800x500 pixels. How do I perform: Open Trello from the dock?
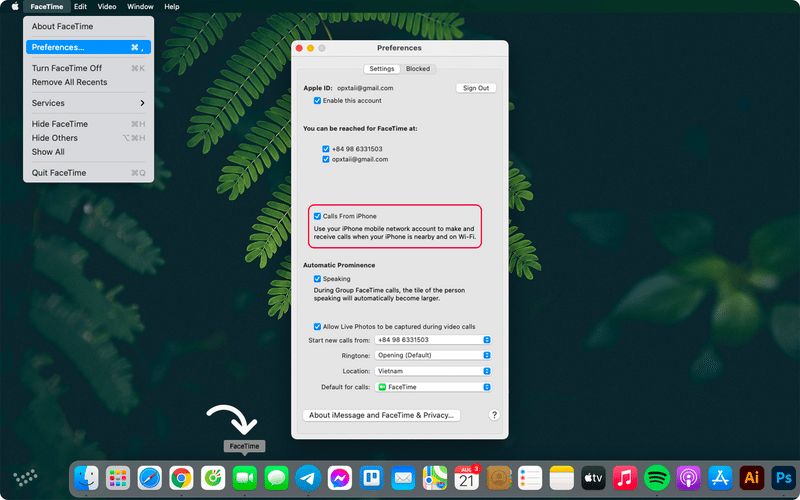tap(371, 478)
